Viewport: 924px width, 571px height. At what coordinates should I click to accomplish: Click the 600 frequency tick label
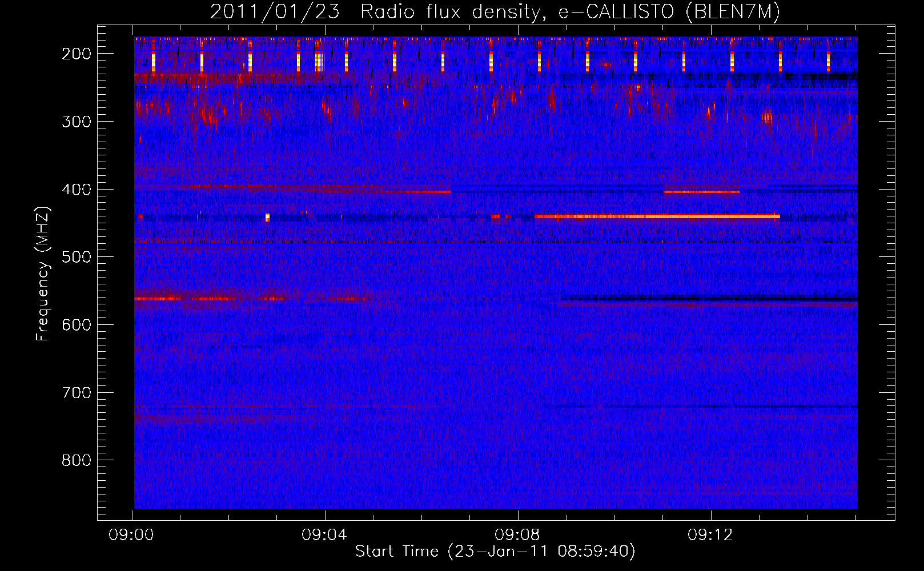point(77,325)
